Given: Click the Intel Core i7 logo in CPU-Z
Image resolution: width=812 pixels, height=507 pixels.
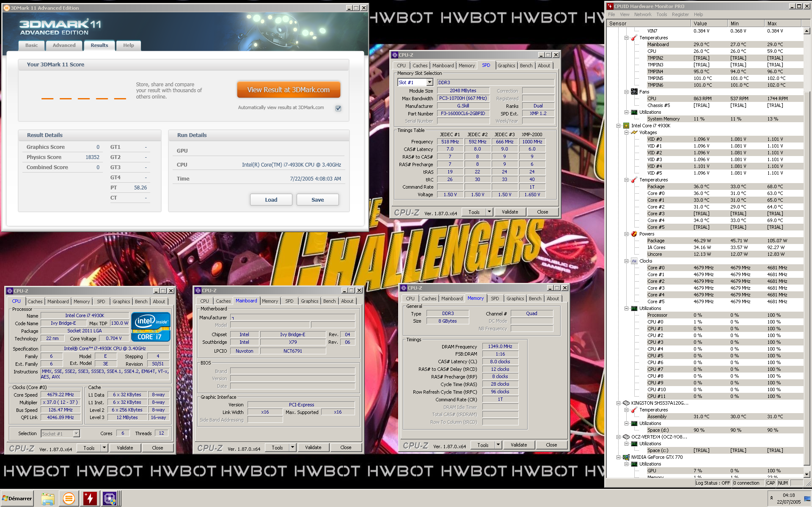Looking at the screenshot, I should click(x=151, y=327).
